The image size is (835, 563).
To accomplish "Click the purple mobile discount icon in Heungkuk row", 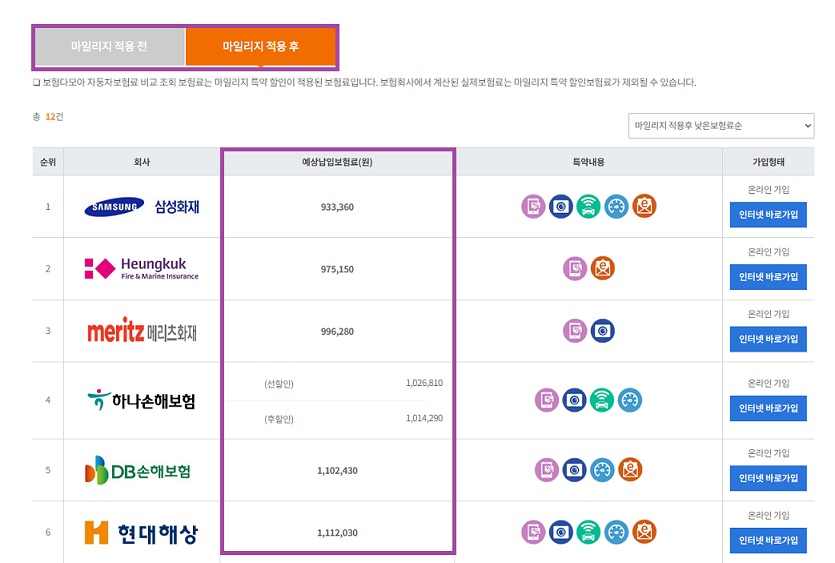I will 575,268.
